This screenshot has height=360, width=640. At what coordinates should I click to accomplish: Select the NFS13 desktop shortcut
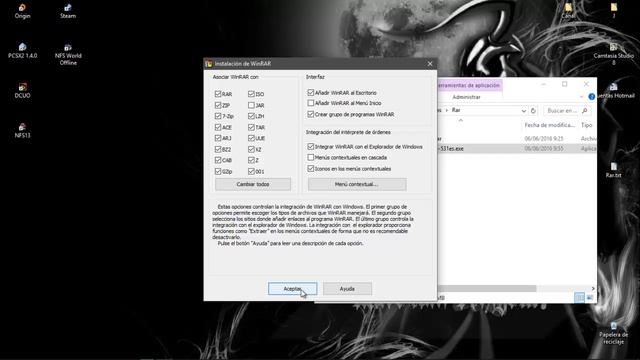[x=22, y=130]
